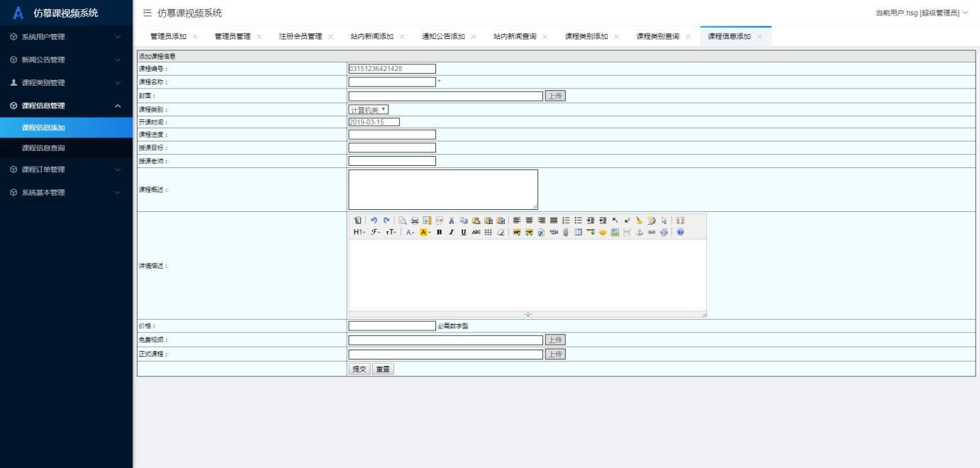This screenshot has width=980, height=468.
Task: Focus the 课程名称 input field
Action: (x=392, y=82)
